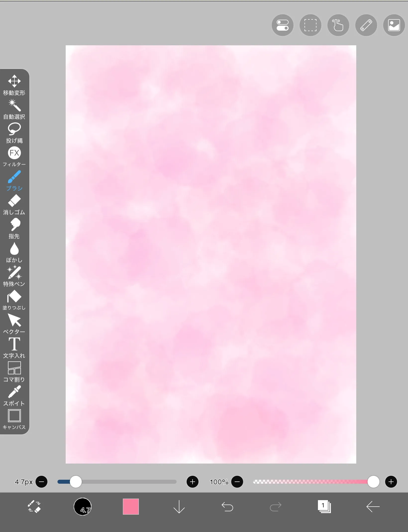Choose the 投げ縄 lasso tool
408x532 pixels.
(x=14, y=132)
